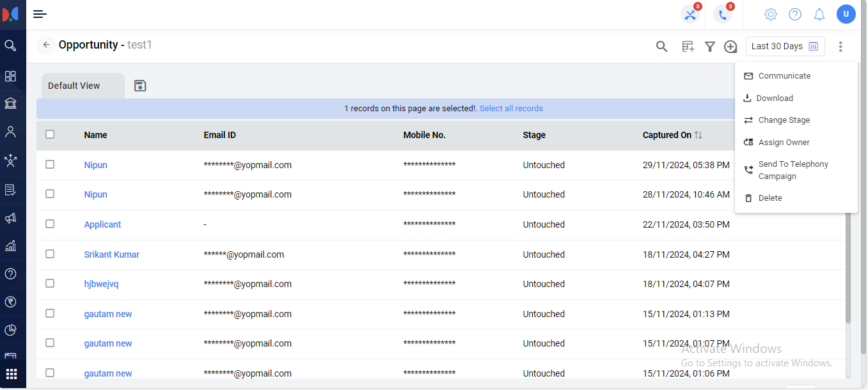Viewport: 868px width, 390px height.
Task: Tick the select-all checkbox in table header
Action: 50,134
